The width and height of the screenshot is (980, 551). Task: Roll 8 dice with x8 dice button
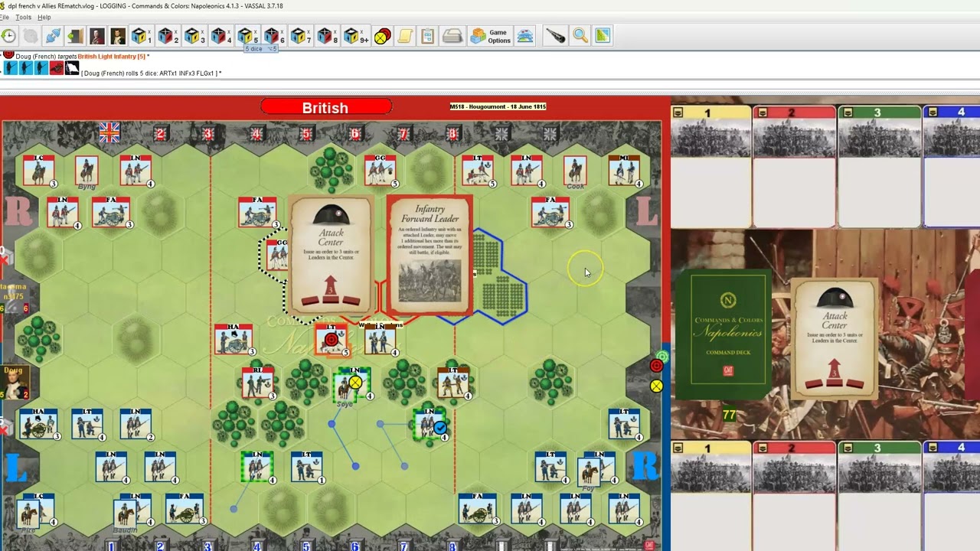(327, 36)
